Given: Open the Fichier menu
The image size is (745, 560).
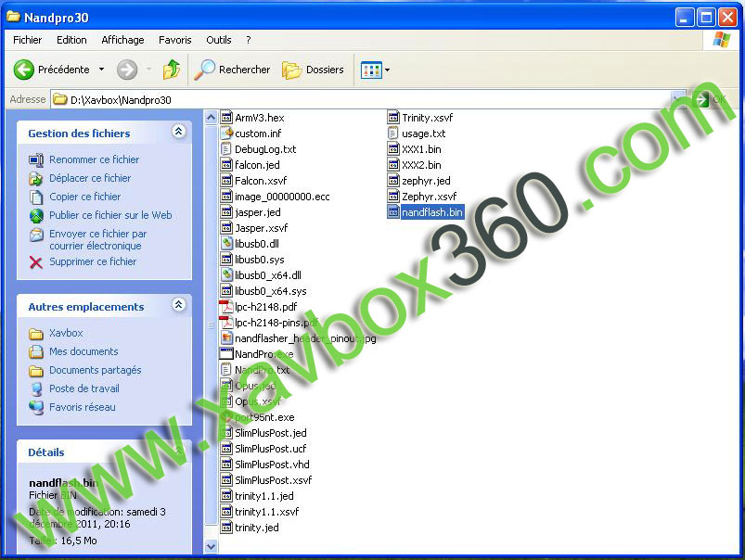Looking at the screenshot, I should (x=27, y=40).
